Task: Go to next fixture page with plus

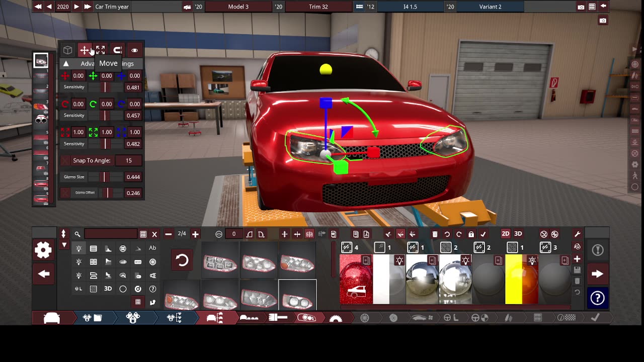Action: point(195,234)
